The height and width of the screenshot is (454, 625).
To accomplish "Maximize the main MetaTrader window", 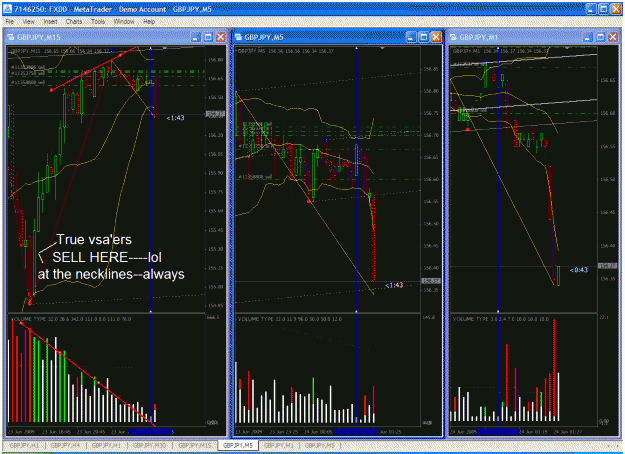I will pyautogui.click(x=603, y=9).
